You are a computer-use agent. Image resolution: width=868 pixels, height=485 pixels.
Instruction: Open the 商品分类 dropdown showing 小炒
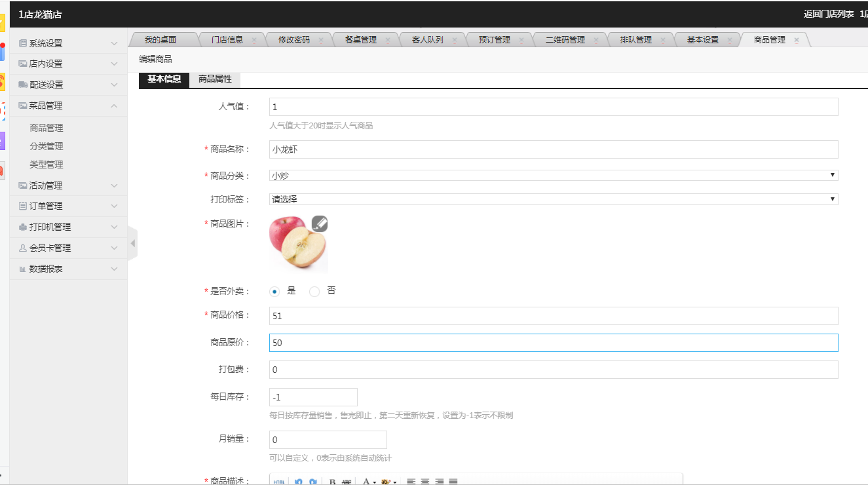point(553,175)
